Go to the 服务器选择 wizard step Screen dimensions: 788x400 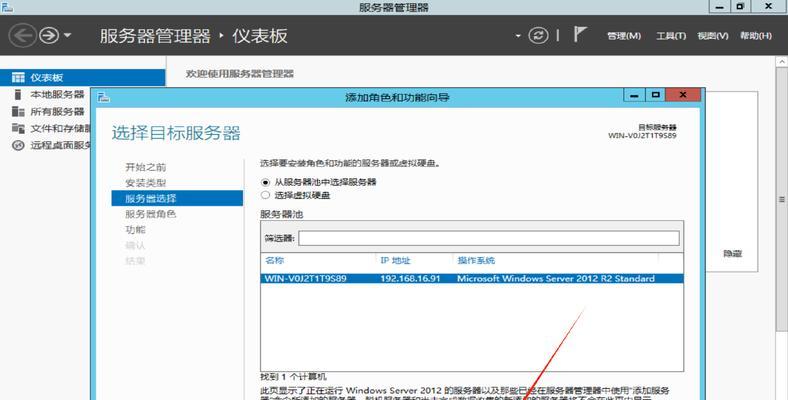click(x=177, y=198)
